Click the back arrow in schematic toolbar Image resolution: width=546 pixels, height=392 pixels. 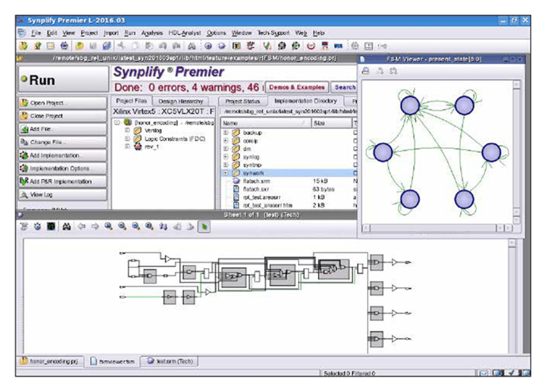pos(81,226)
